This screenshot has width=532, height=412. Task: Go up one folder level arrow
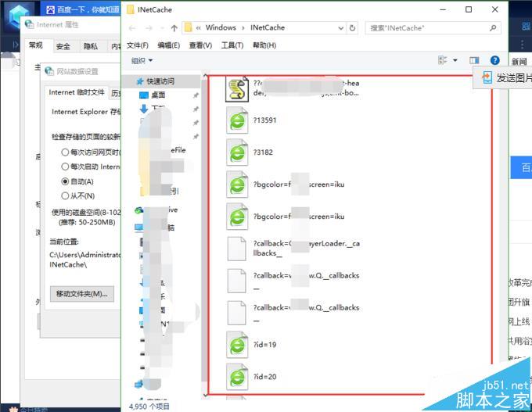(x=174, y=28)
